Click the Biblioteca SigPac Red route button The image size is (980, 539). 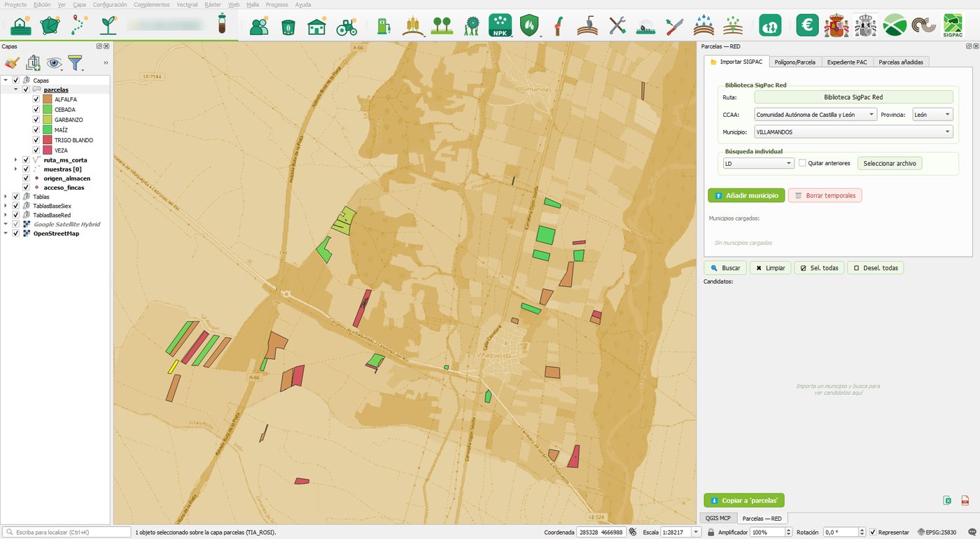[853, 97]
